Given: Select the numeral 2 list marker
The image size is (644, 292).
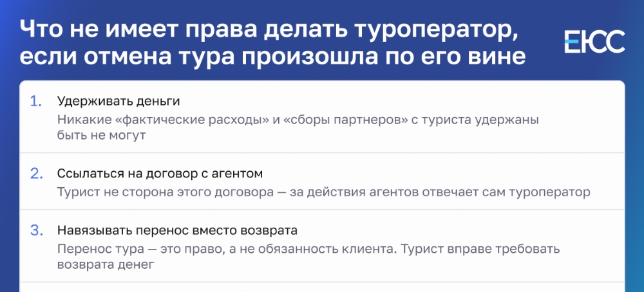Looking at the screenshot, I should point(37,174).
